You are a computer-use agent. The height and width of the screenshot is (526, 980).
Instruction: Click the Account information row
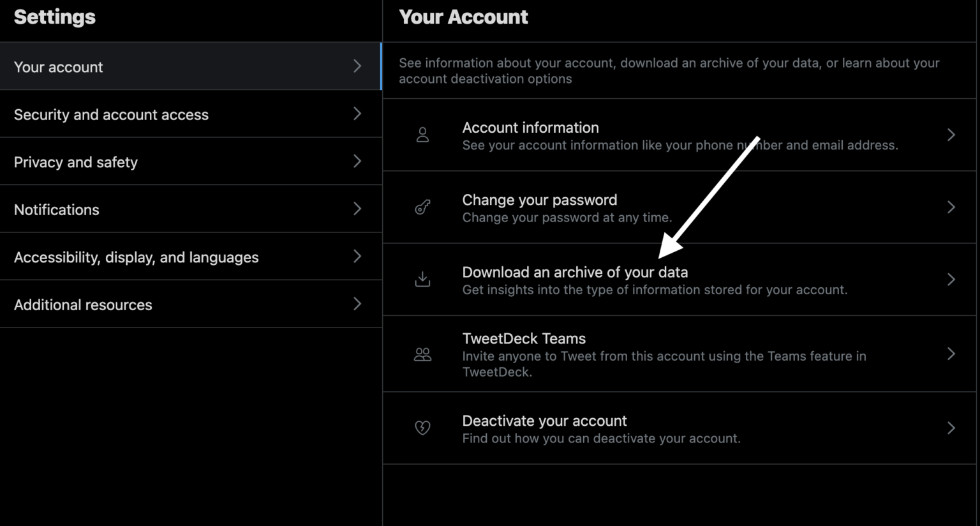[530, 127]
